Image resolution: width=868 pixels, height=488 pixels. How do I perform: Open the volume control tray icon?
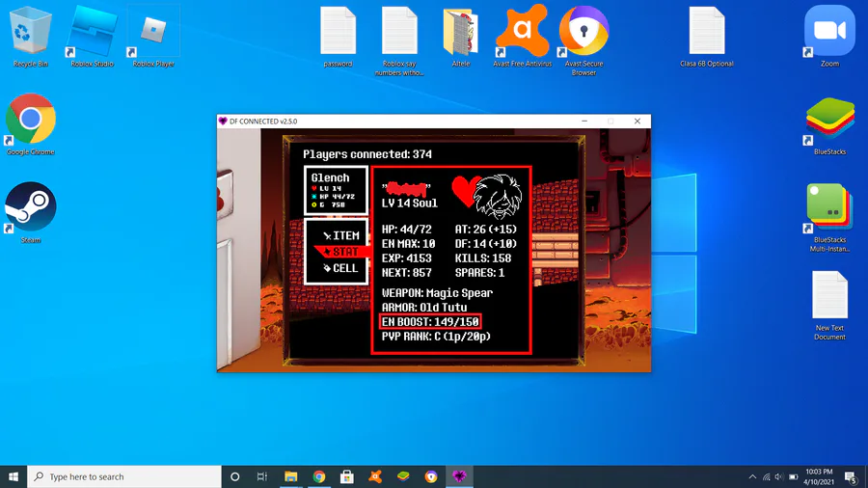pos(779,476)
